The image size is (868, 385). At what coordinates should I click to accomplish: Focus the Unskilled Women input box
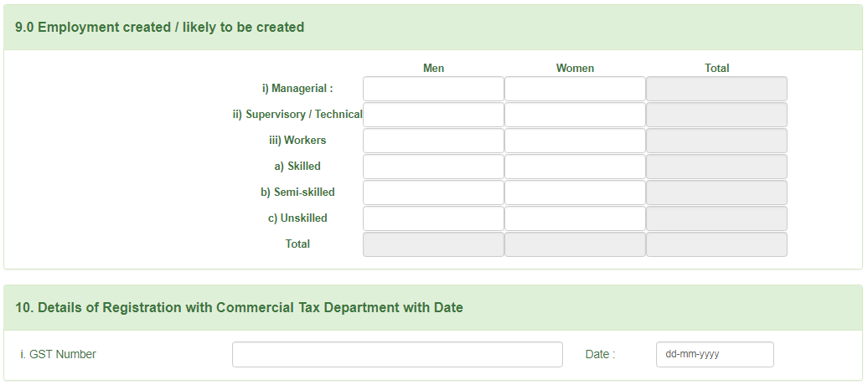click(x=575, y=218)
